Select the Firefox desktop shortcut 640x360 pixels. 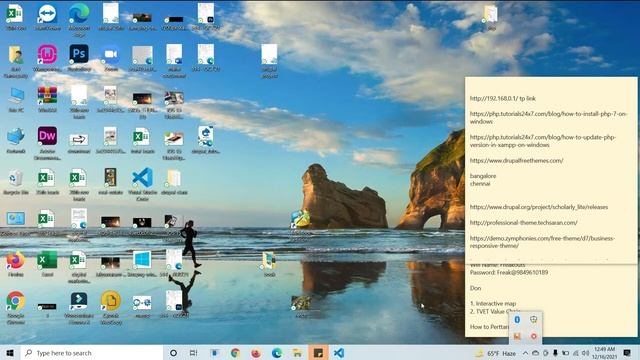16,264
